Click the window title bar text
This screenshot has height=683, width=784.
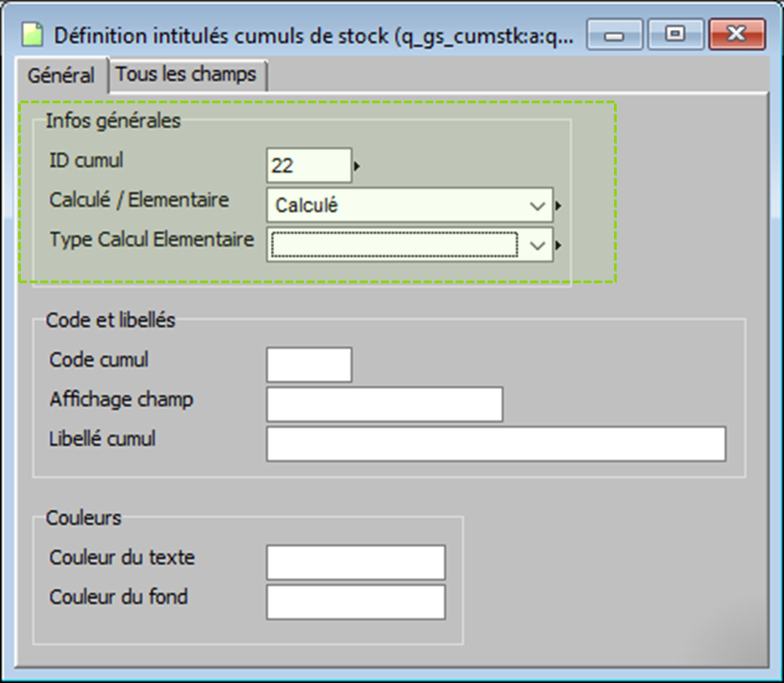[314, 36]
